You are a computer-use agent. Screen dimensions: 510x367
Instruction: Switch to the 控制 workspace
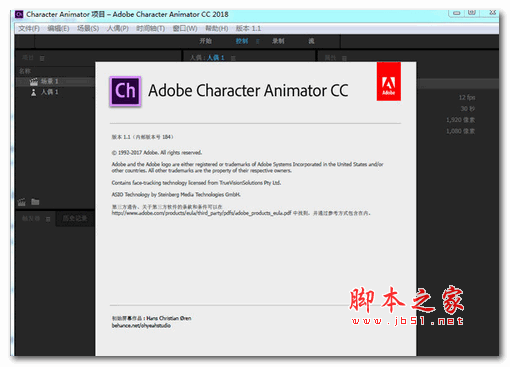pos(242,41)
